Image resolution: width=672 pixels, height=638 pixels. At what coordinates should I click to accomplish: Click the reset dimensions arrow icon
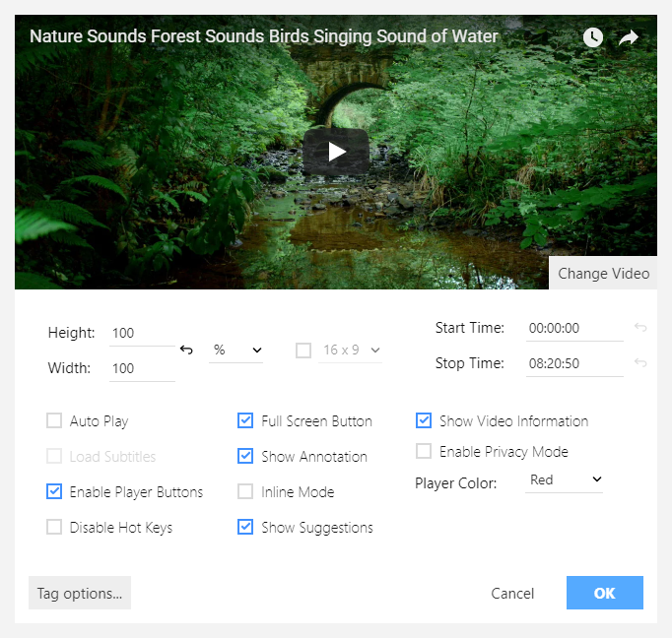(x=186, y=350)
